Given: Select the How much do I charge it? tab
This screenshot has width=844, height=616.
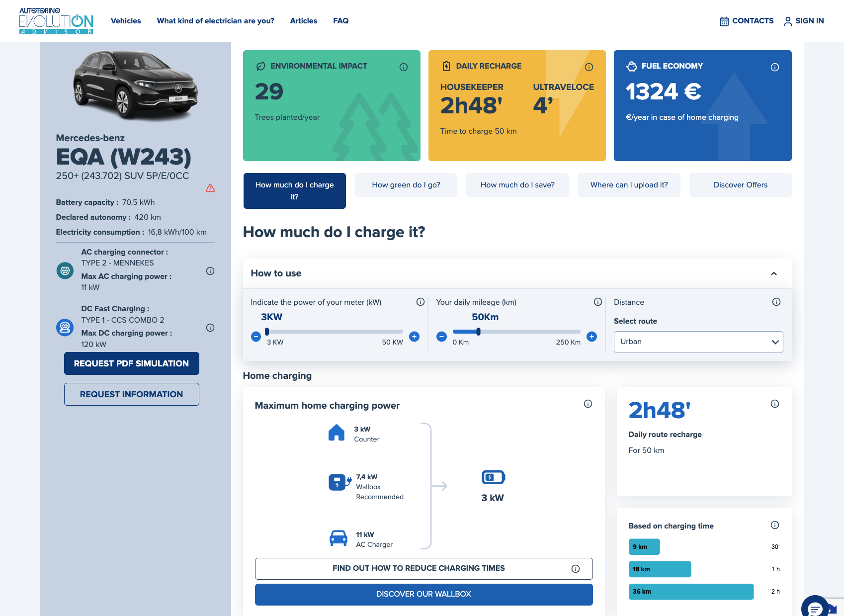Looking at the screenshot, I should pyautogui.click(x=295, y=191).
